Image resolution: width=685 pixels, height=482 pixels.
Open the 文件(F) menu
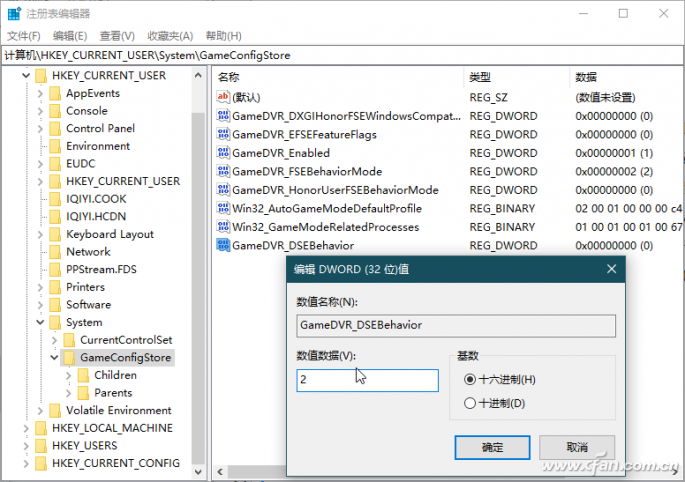pos(24,36)
